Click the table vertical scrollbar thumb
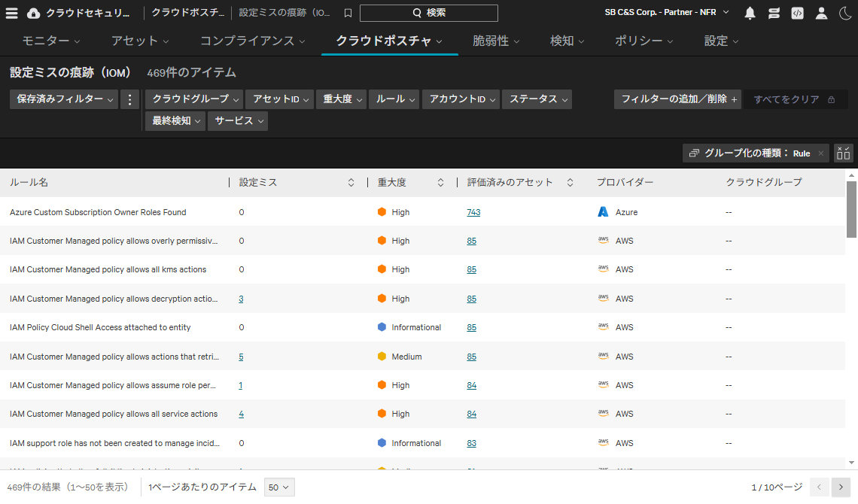 click(x=851, y=209)
